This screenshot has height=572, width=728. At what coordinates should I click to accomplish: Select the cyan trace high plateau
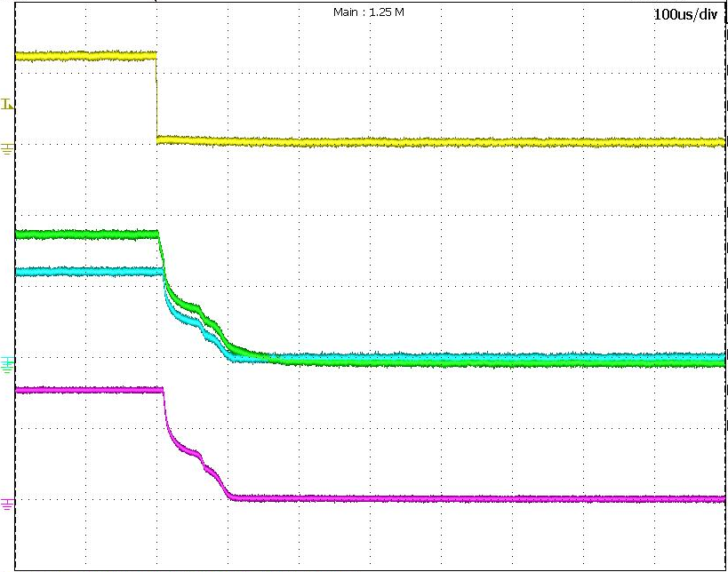pyautogui.click(x=85, y=272)
